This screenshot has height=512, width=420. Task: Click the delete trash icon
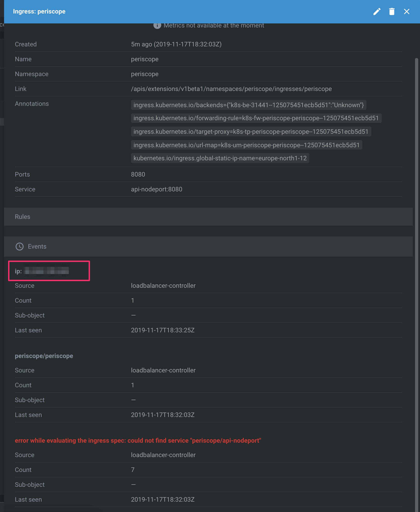pos(392,11)
